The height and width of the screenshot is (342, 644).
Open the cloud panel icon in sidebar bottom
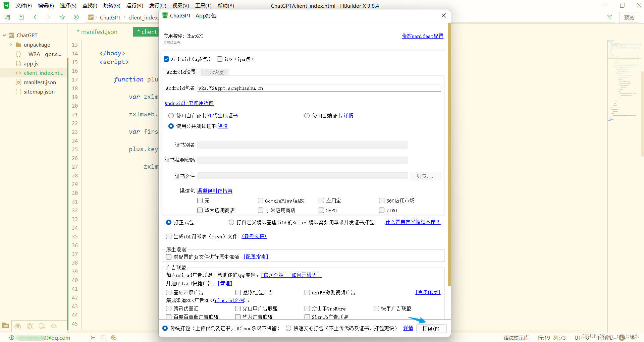(54, 326)
